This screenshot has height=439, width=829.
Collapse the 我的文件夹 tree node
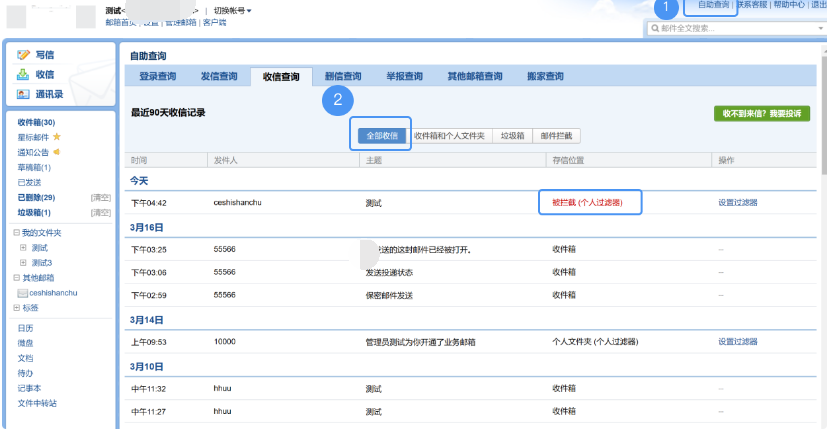[x=16, y=232]
